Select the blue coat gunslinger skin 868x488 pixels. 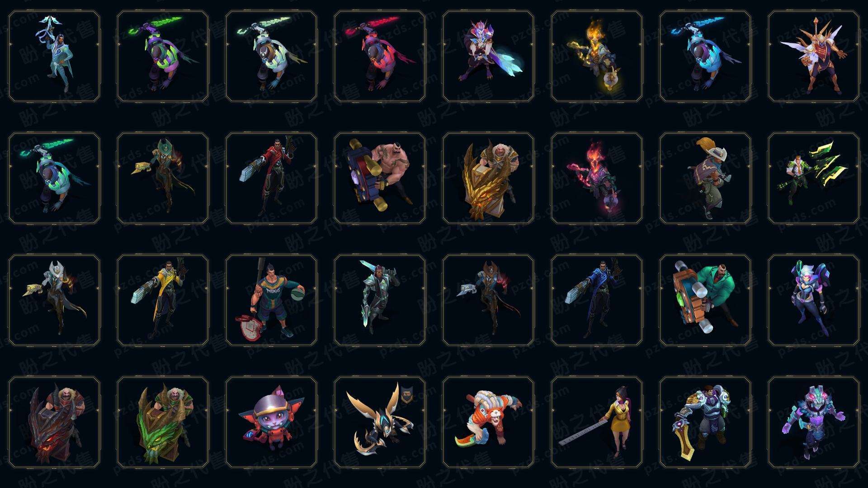pos(596,300)
